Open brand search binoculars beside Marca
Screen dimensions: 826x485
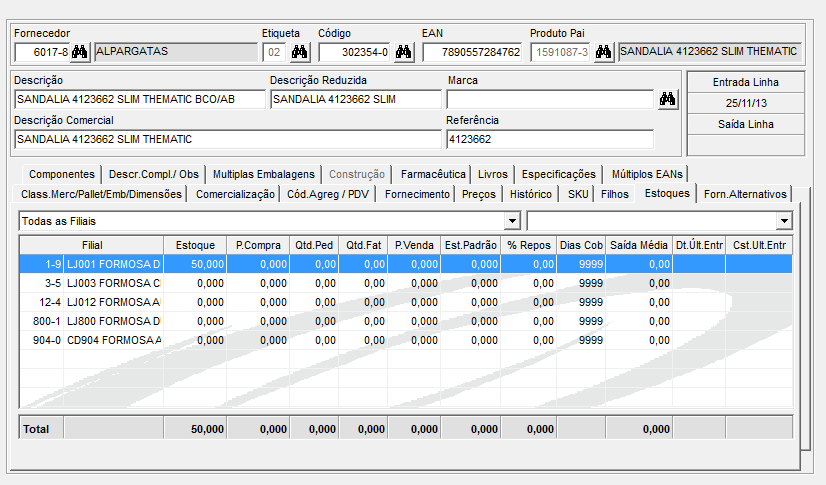(668, 98)
